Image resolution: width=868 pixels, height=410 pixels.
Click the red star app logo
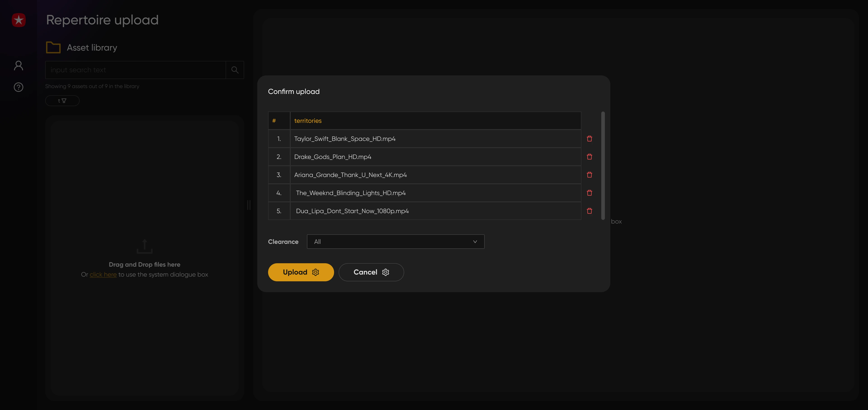[19, 20]
